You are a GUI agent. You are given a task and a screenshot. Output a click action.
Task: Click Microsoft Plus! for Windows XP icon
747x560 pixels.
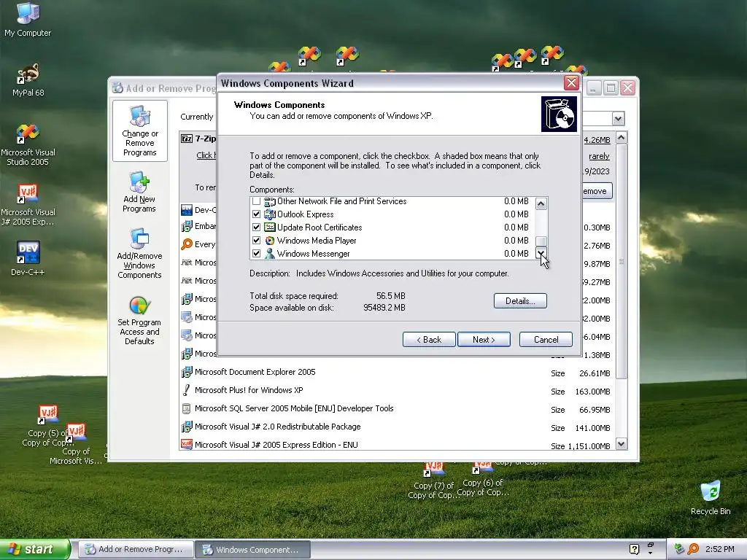[186, 390]
